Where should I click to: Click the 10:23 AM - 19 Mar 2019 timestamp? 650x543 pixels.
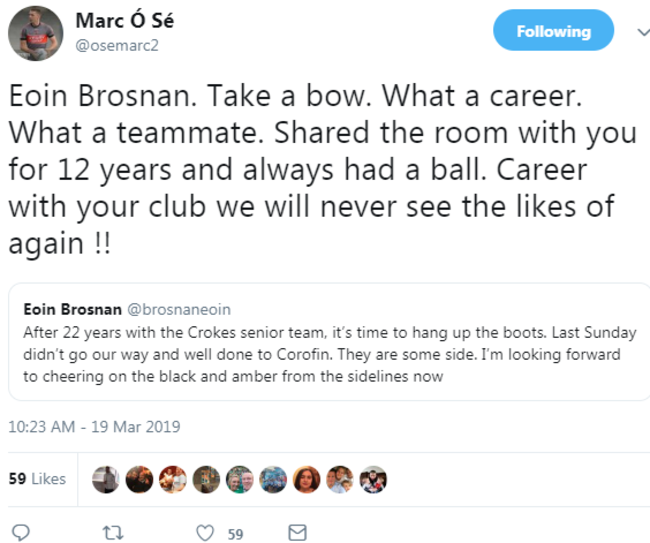pos(94,426)
